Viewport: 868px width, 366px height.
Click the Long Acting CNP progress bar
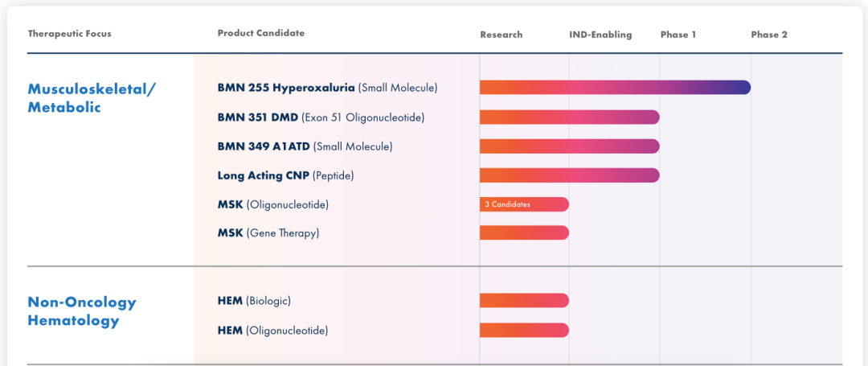(569, 175)
